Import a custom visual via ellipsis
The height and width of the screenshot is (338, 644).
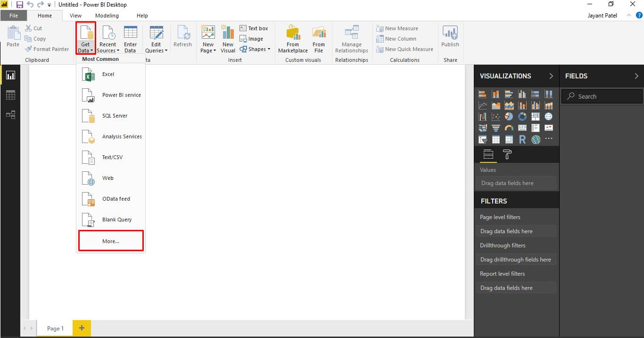click(549, 139)
